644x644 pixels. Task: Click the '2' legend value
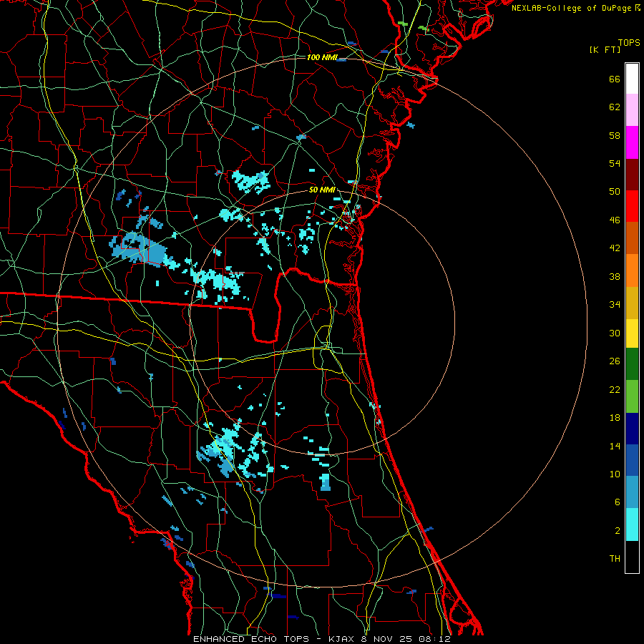pyautogui.click(x=618, y=531)
